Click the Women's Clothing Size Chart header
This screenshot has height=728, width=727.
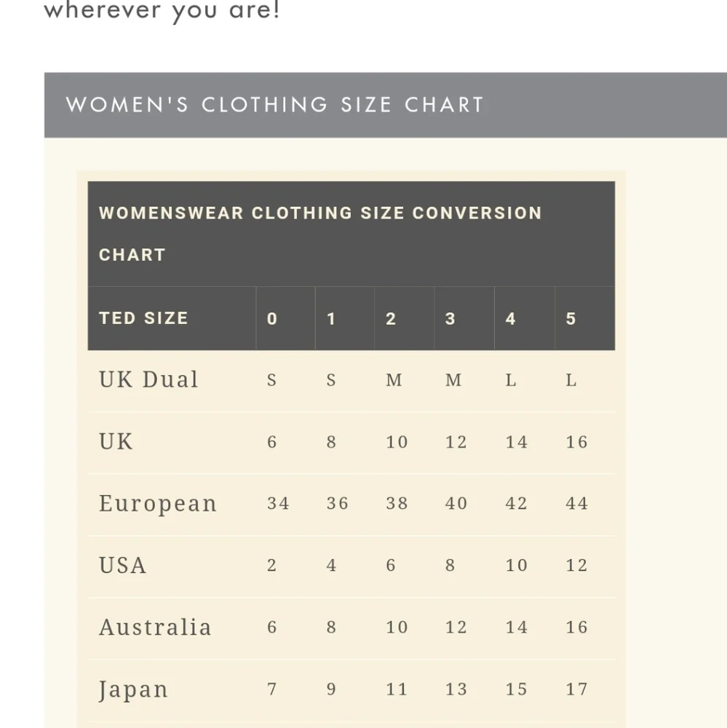274,105
